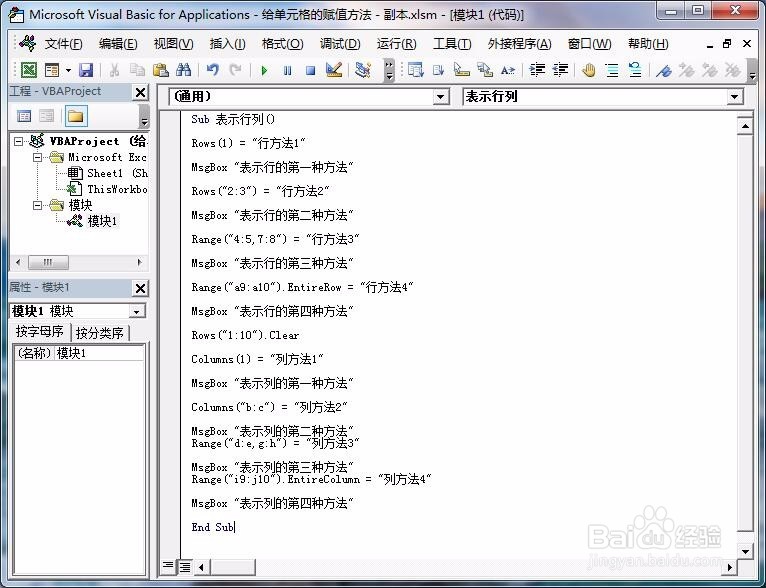Image resolution: width=766 pixels, height=588 pixels.
Task: Click the Cut scissors icon
Action: 115,70
